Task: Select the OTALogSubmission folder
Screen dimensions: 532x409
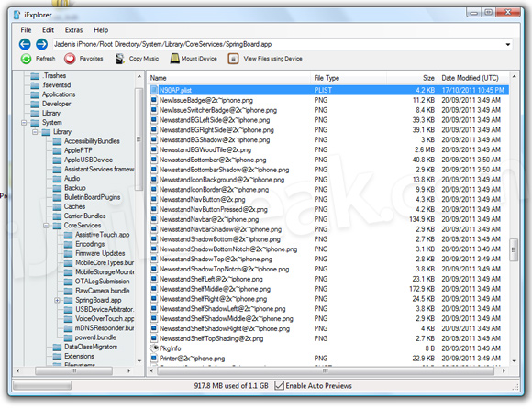Action: (x=103, y=282)
